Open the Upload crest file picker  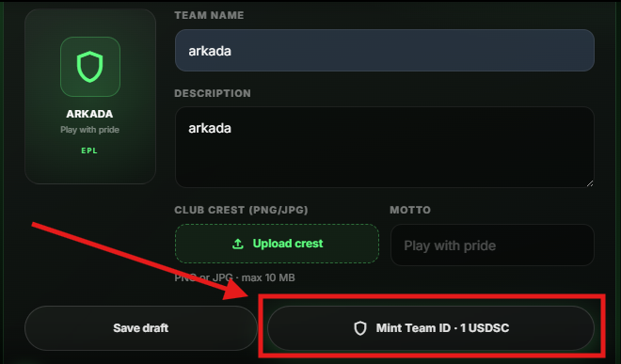pyautogui.click(x=277, y=244)
